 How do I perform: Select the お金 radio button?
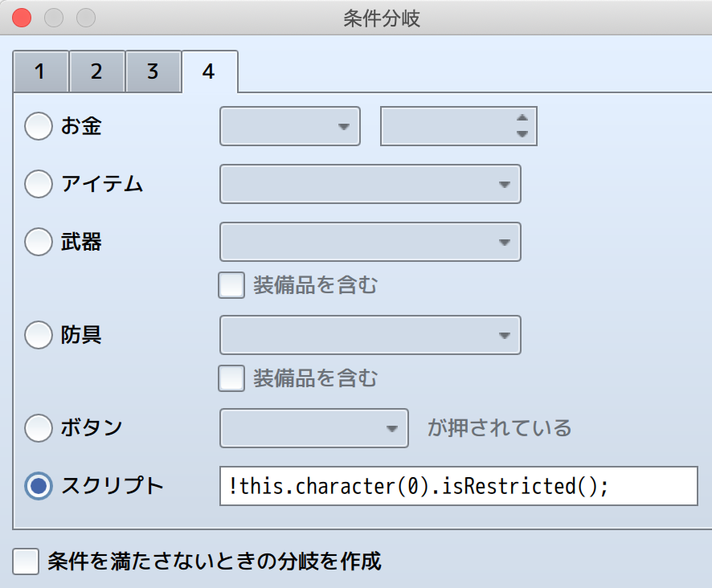(x=39, y=127)
